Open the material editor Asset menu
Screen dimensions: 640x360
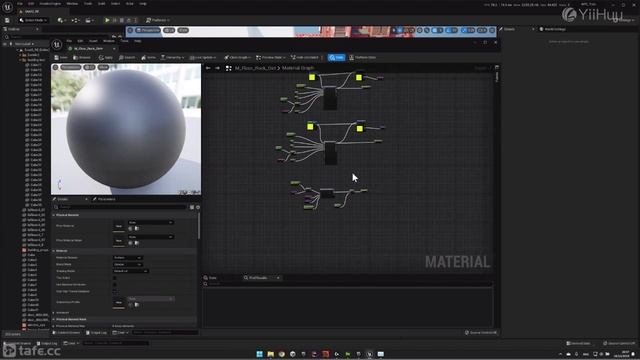93,41
